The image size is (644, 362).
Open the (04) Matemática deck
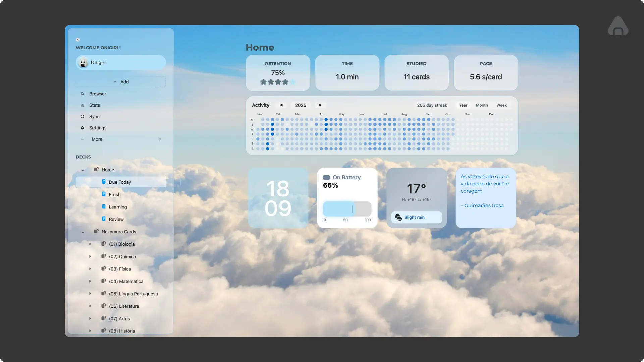click(126, 281)
